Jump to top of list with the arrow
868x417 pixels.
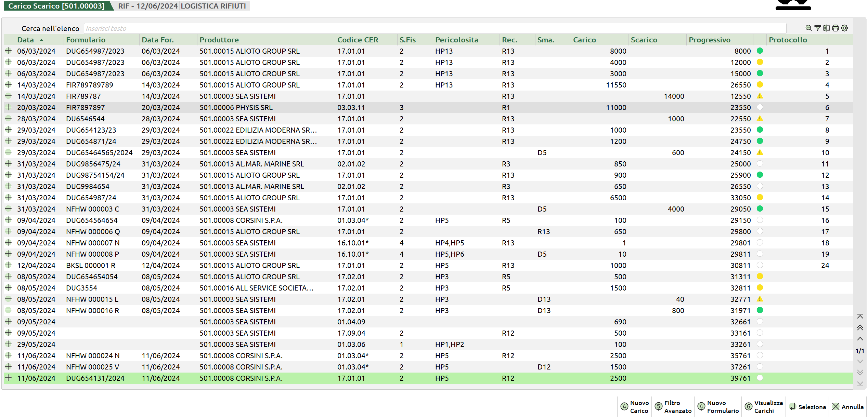(860, 316)
